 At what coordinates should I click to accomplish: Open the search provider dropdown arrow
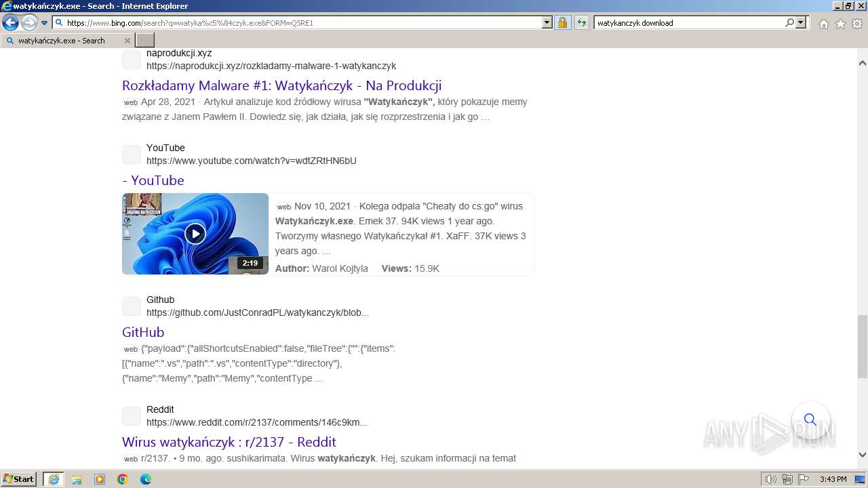pyautogui.click(x=801, y=22)
